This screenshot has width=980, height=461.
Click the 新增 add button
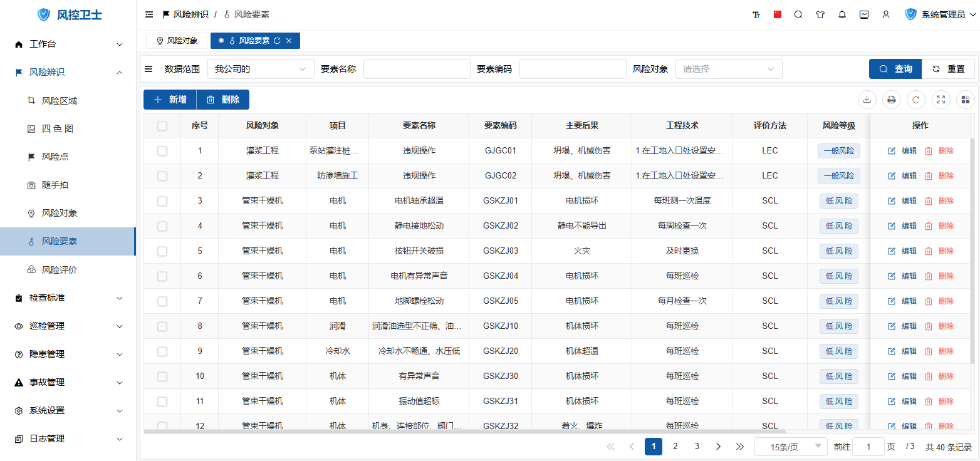pyautogui.click(x=170, y=100)
